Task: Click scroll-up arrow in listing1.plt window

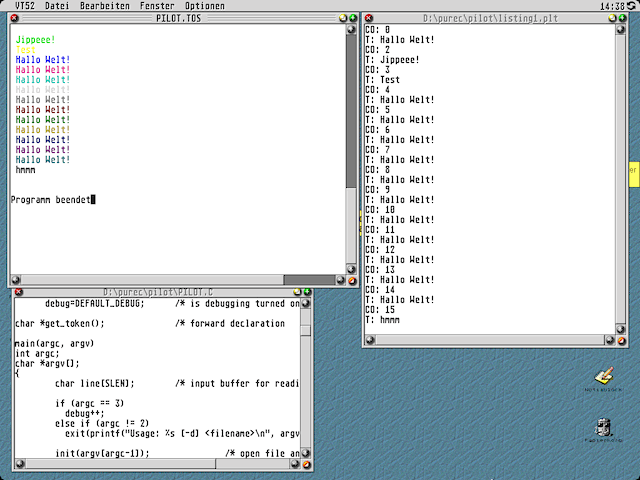Action: (620, 30)
